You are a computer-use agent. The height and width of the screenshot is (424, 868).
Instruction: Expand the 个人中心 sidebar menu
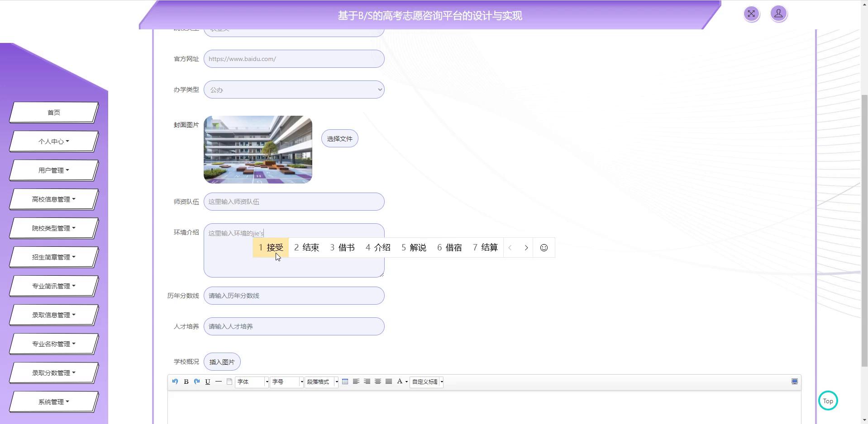tap(54, 141)
